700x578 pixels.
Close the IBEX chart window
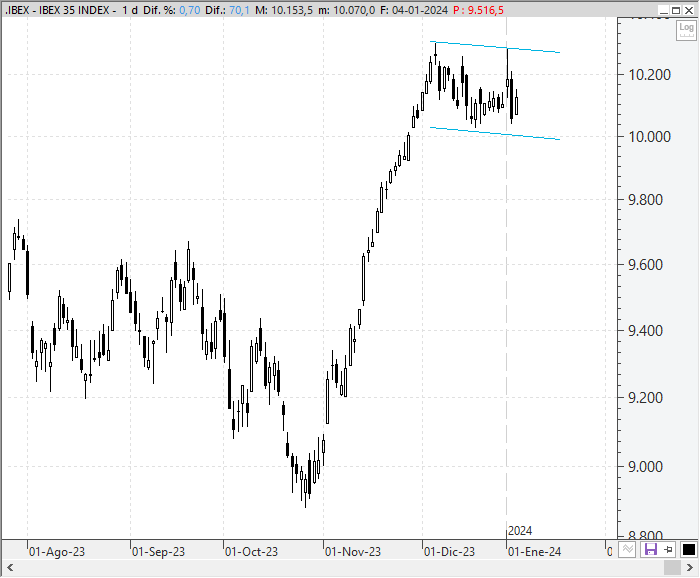(689, 10)
